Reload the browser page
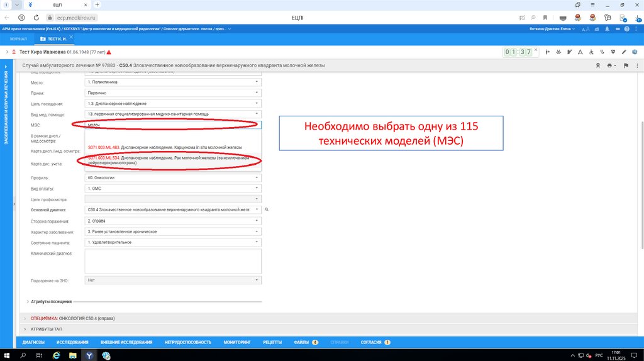644x361 pixels. tap(36, 18)
